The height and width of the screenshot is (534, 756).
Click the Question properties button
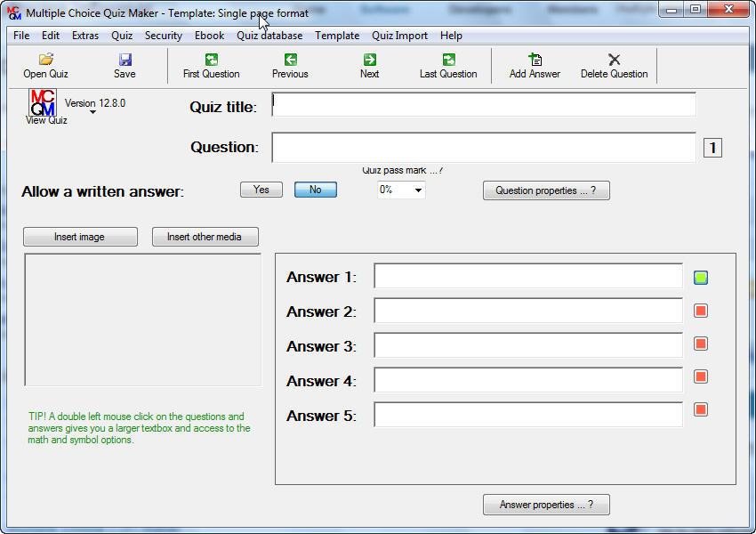(545, 190)
